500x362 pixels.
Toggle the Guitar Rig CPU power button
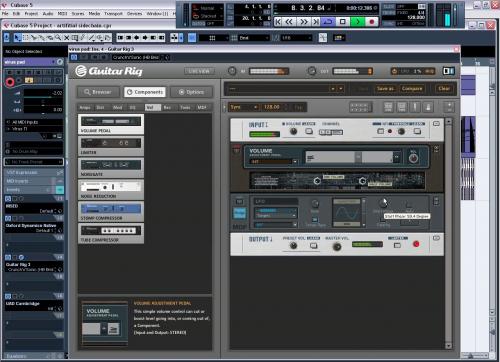coord(395,71)
